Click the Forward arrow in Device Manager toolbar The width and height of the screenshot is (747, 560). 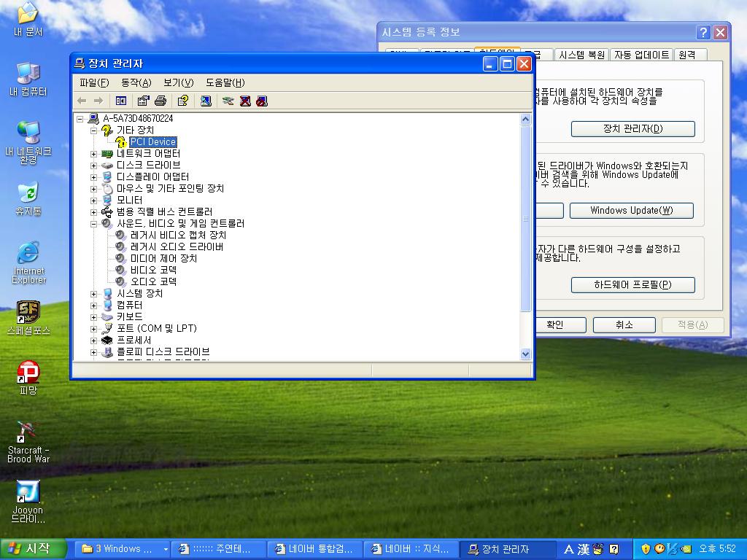pos(98,101)
